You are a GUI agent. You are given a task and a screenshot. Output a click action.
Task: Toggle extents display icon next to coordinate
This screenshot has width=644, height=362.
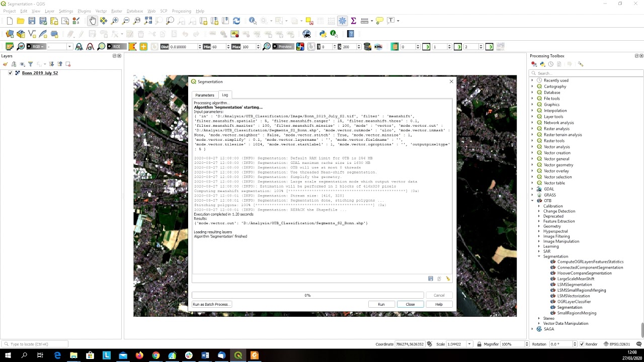(429, 344)
